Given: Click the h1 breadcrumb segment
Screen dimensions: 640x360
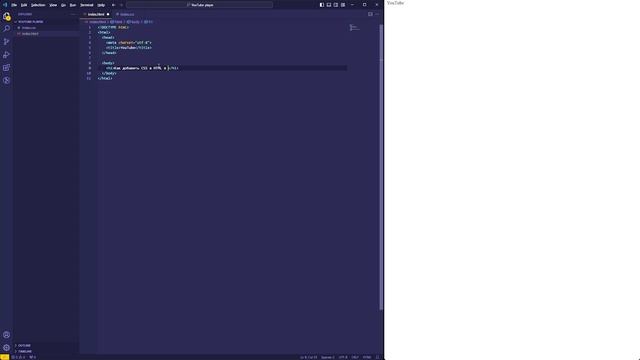Looking at the screenshot, I should click(148, 22).
